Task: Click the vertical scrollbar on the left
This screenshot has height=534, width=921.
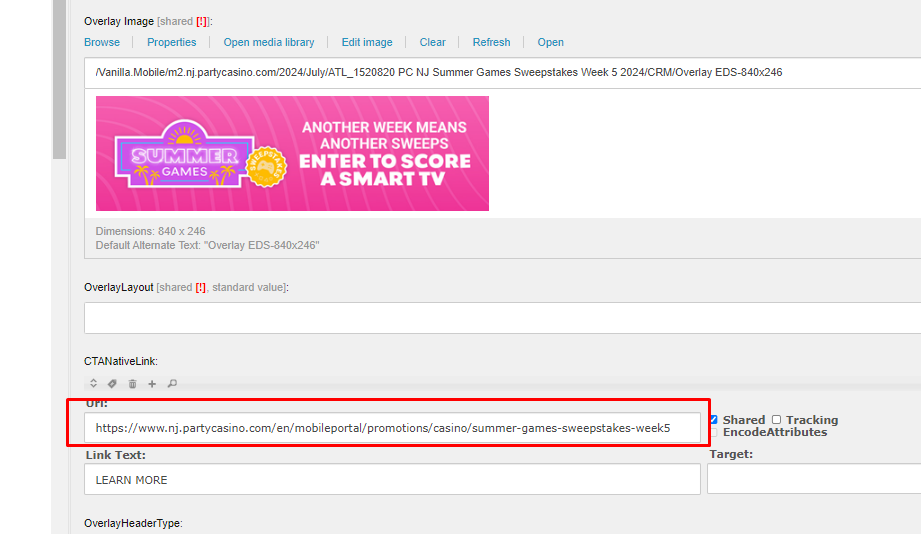Action: click(x=59, y=79)
